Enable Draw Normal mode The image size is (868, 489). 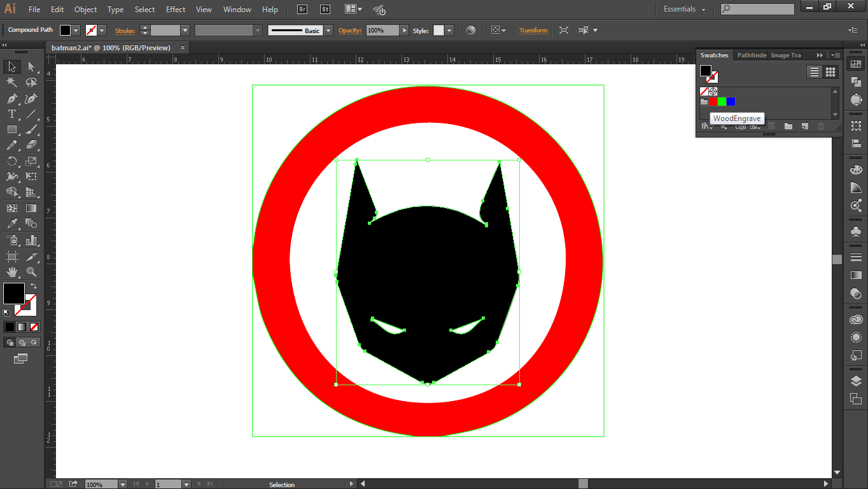pyautogui.click(x=10, y=343)
